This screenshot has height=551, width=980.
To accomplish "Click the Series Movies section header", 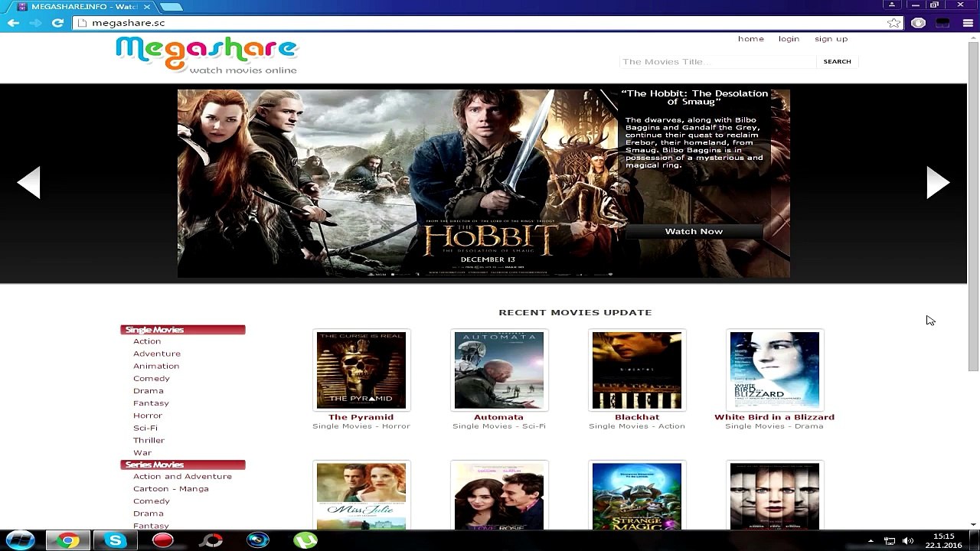I will [x=183, y=465].
